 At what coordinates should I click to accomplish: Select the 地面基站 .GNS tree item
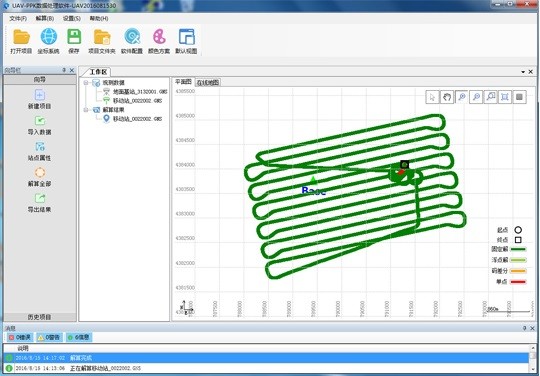(135, 92)
